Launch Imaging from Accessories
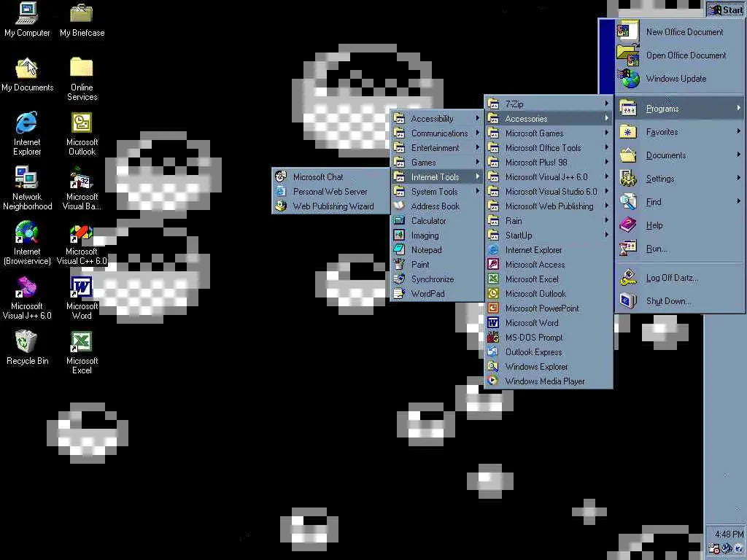Viewport: 747px width, 560px height. 437,236
